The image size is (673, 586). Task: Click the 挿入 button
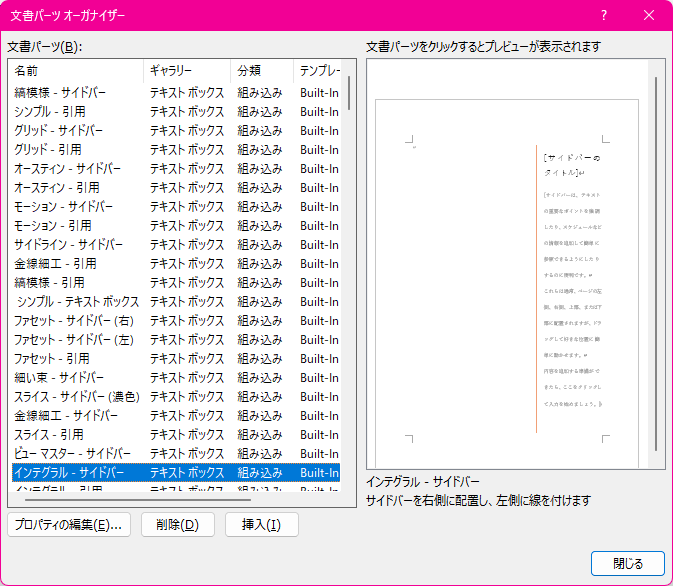(x=261, y=525)
